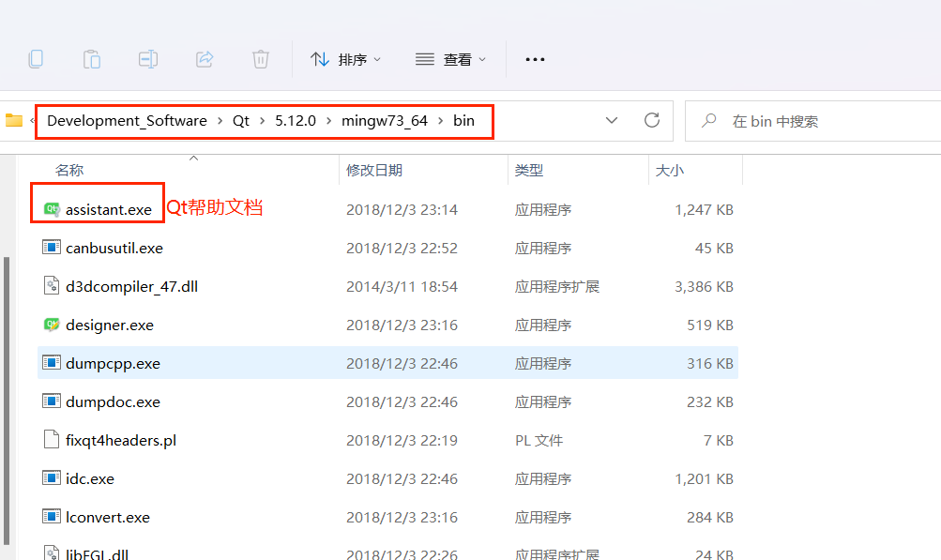Expand chevron after Development_Software

(x=220, y=121)
